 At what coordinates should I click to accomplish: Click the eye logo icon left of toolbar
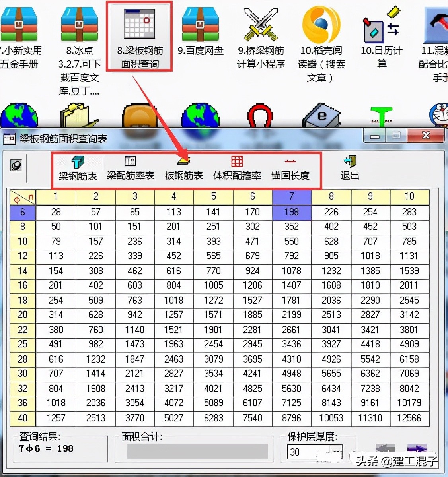pos(16,166)
